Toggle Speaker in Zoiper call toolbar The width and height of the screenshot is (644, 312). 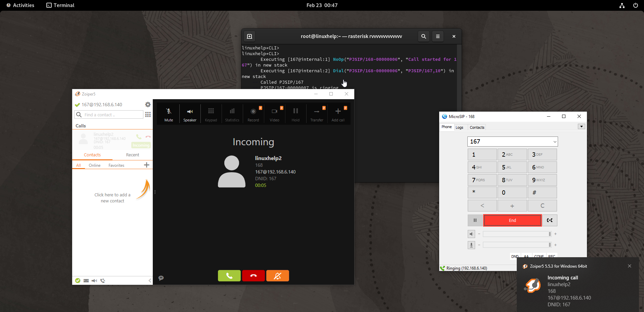pyautogui.click(x=190, y=114)
